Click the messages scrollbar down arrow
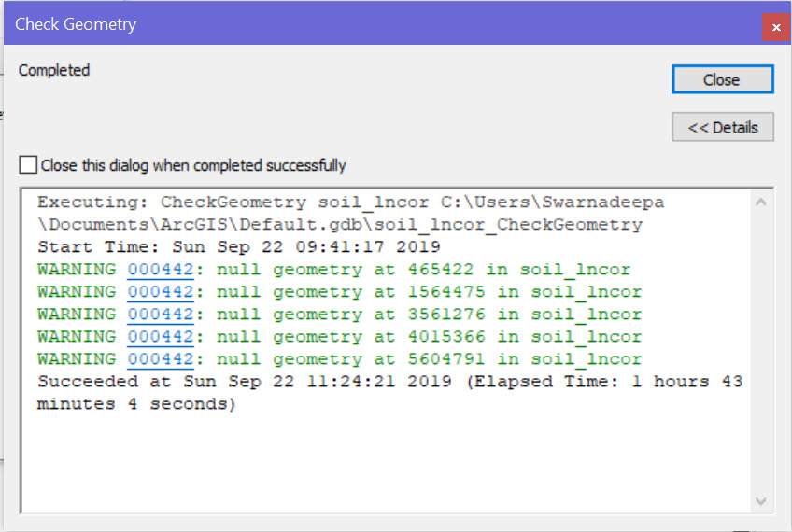The height and width of the screenshot is (532, 792). (x=761, y=501)
